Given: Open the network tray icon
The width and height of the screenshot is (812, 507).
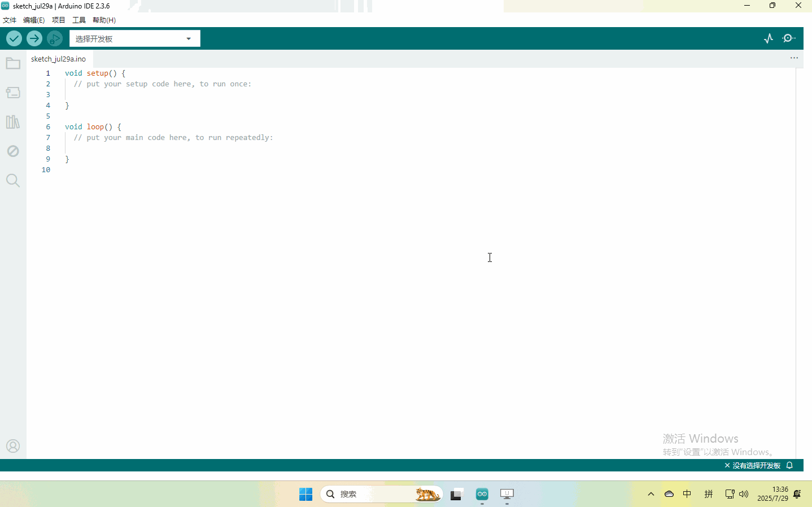Looking at the screenshot, I should coord(730,494).
